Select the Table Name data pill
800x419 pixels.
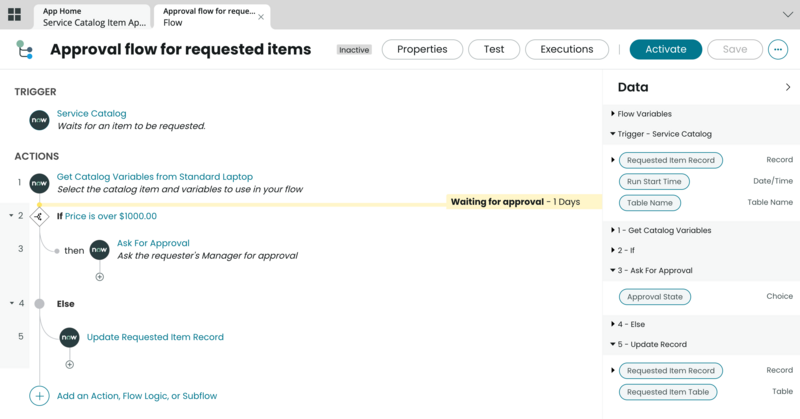pos(649,203)
